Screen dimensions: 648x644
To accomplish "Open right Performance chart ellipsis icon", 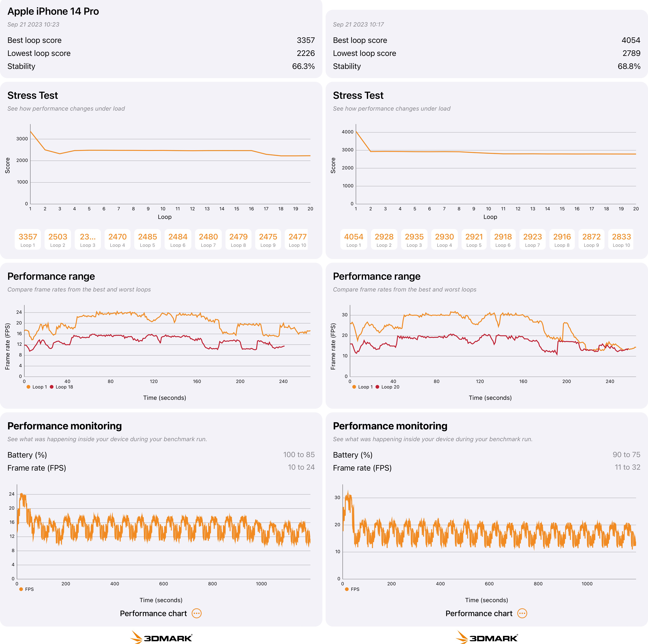I will coord(522,614).
